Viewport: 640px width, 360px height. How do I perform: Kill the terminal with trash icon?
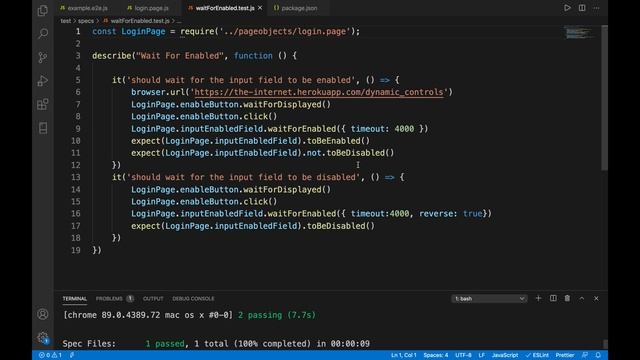point(567,298)
